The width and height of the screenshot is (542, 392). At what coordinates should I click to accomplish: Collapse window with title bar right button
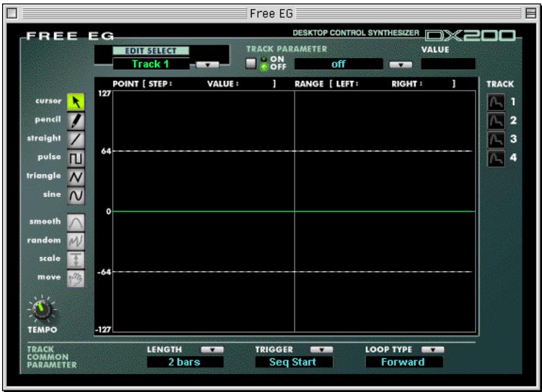point(530,14)
